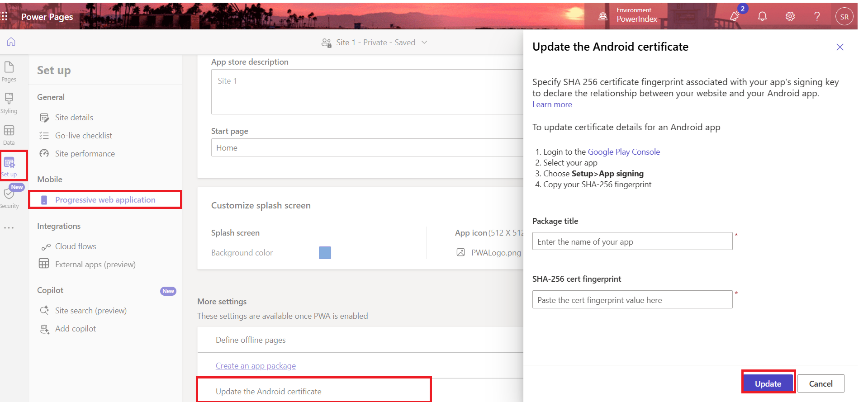
Task: Open the Data workspace
Action: pos(9,135)
